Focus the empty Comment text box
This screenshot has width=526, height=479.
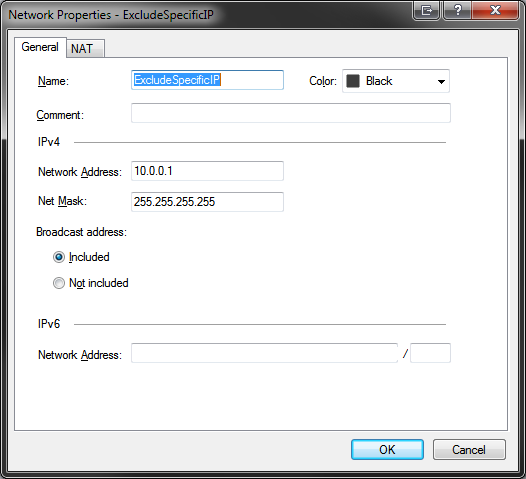pyautogui.click(x=291, y=113)
